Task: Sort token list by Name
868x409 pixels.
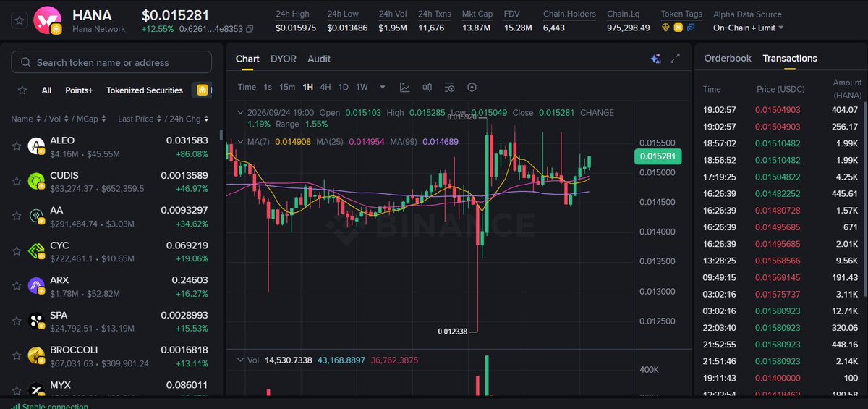Action: (x=25, y=119)
